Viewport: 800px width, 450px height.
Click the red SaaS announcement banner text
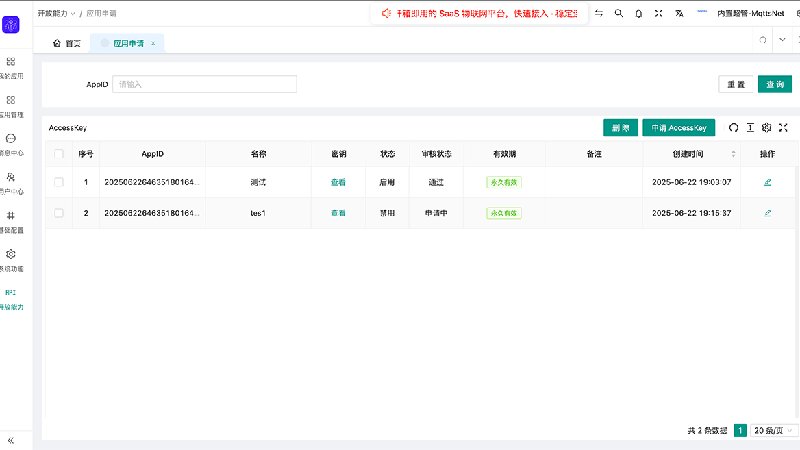tap(487, 13)
